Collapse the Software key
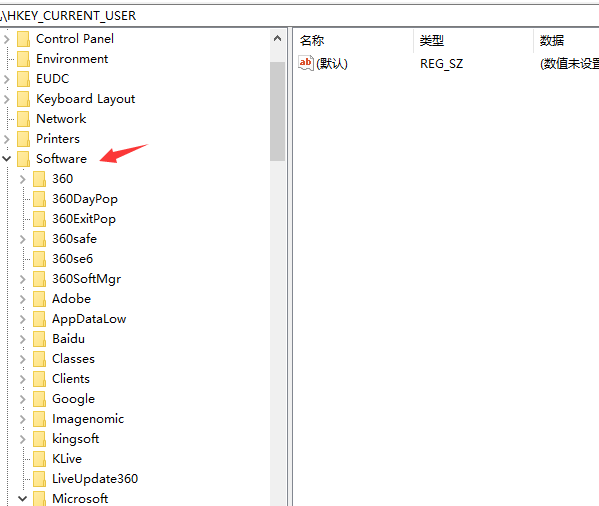Screen dimensions: 599x506 point(6,158)
